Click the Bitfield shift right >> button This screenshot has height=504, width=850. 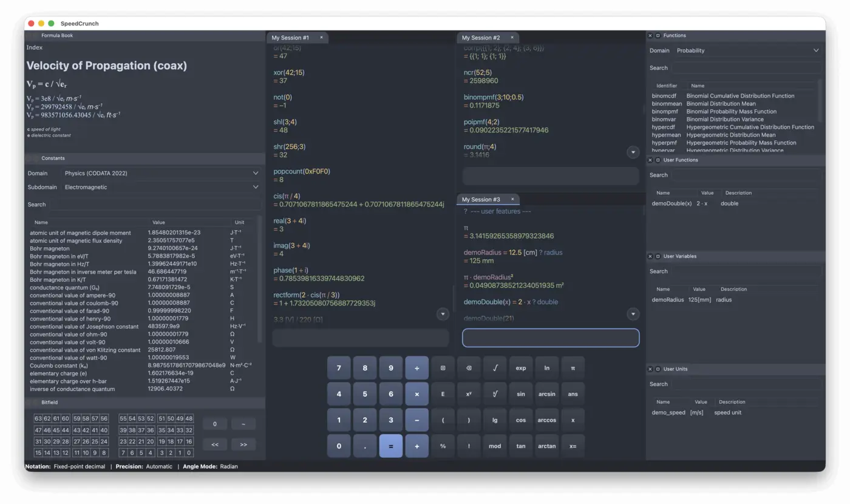tap(243, 444)
